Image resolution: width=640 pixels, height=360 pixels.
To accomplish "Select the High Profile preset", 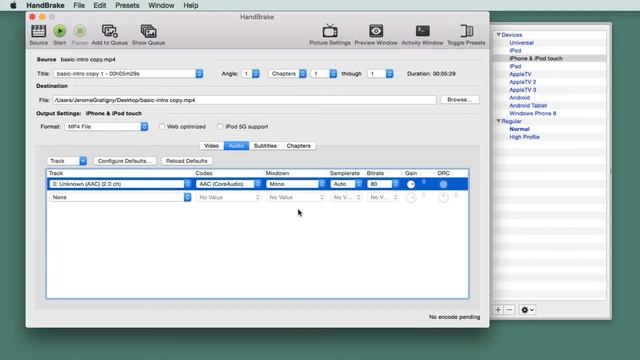I will pos(524,137).
